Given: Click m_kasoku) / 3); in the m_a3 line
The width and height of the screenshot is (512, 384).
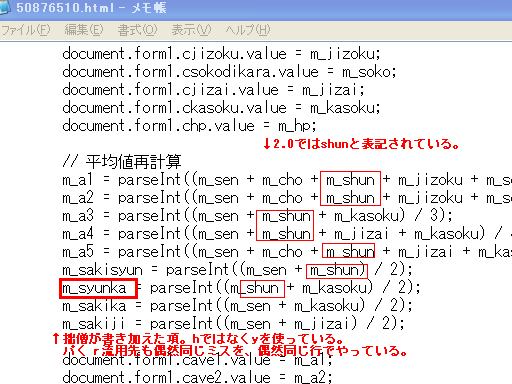Looking at the screenshot, I should pyautogui.click(x=394, y=216).
